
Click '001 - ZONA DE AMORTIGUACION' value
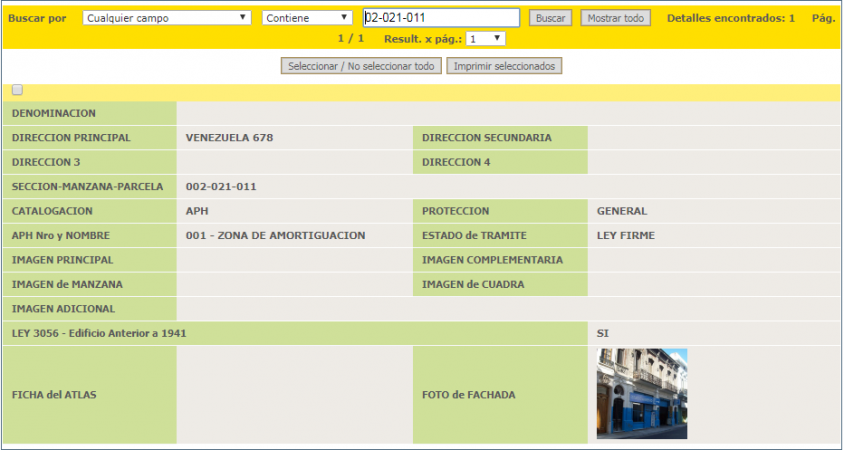coord(275,236)
